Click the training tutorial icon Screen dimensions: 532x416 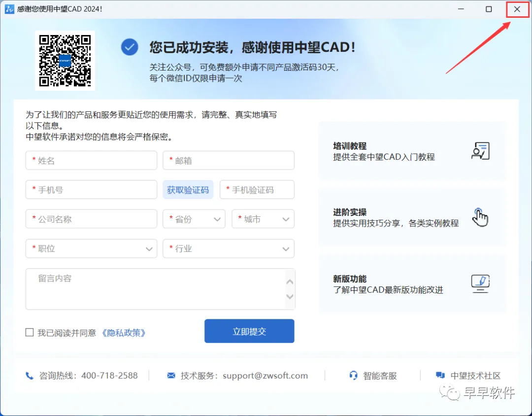tap(480, 151)
